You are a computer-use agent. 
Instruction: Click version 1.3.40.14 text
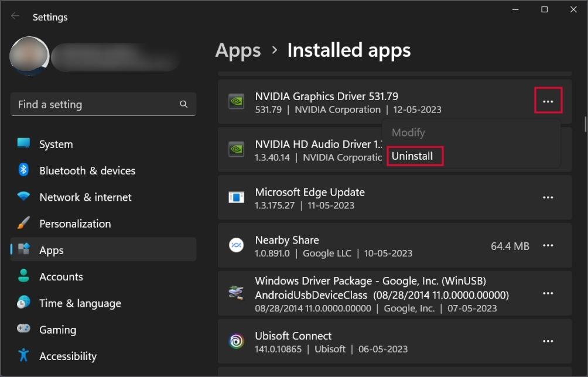tap(272, 157)
